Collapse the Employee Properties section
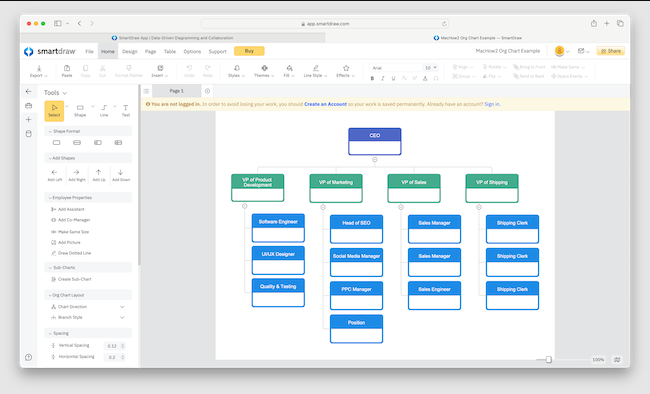Screen dimensions: 650x394 point(88,197)
